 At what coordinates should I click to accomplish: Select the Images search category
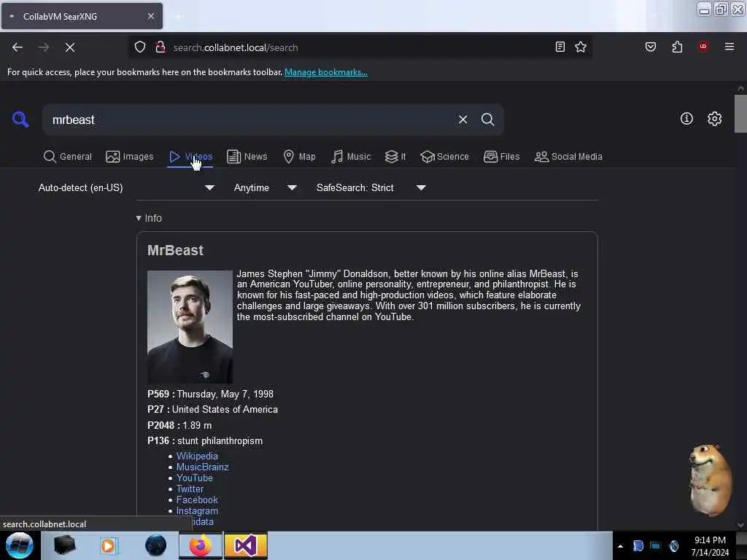click(130, 157)
